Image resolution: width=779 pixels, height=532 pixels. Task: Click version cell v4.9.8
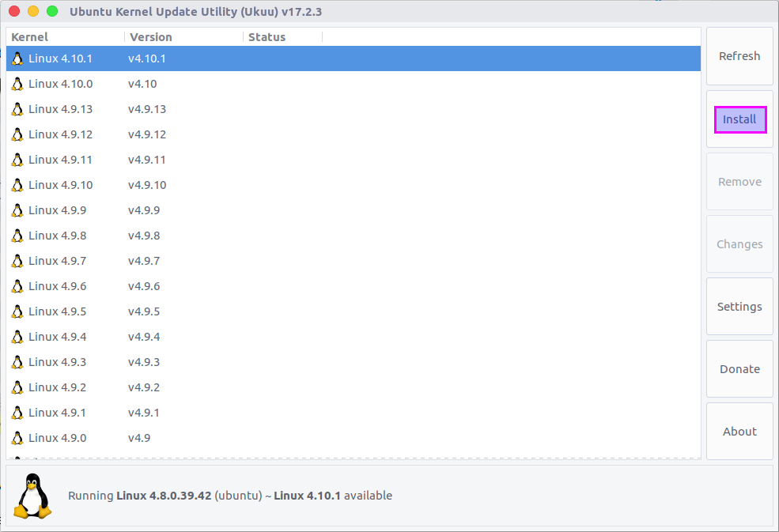(x=144, y=236)
